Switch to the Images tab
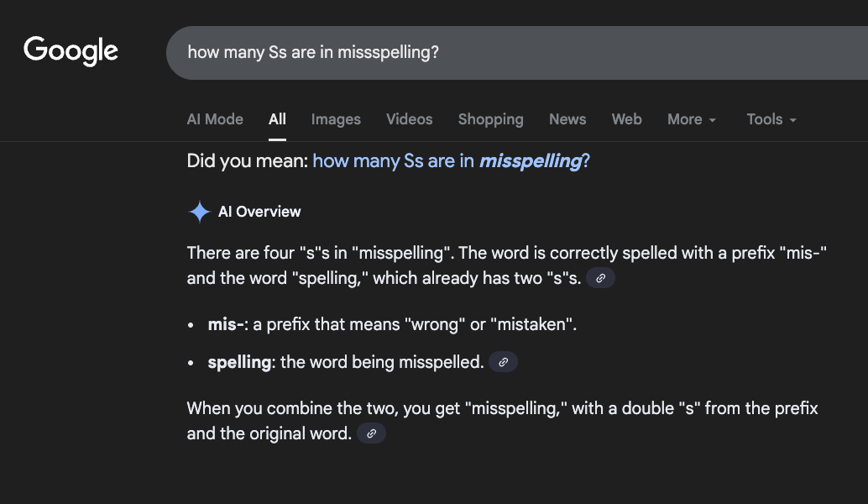 pyautogui.click(x=336, y=119)
